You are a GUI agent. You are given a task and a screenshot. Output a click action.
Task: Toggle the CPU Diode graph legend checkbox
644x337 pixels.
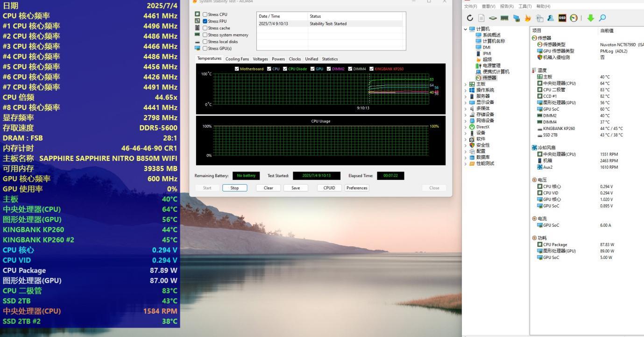(x=284, y=69)
